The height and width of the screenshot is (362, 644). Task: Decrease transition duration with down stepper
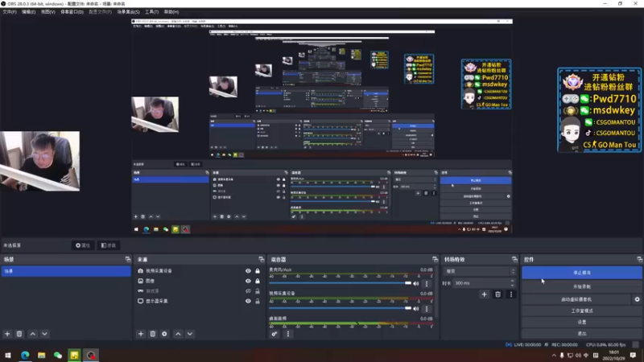click(512, 286)
